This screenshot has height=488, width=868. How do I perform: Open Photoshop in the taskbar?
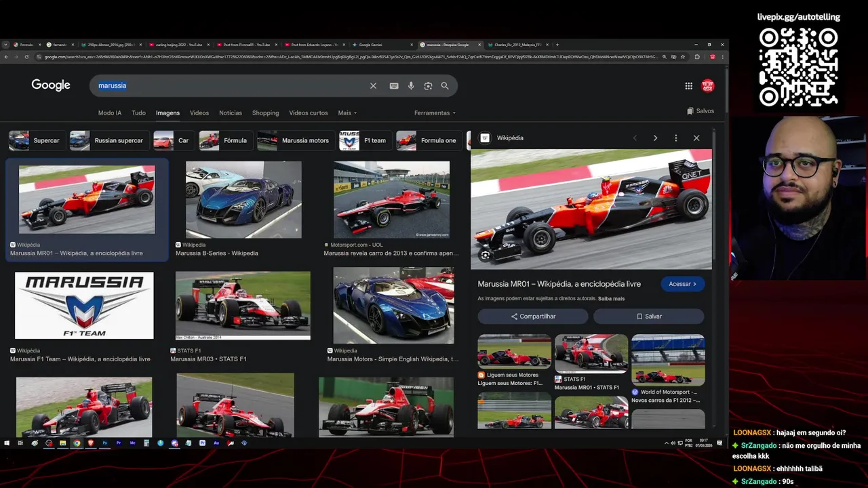tap(105, 443)
